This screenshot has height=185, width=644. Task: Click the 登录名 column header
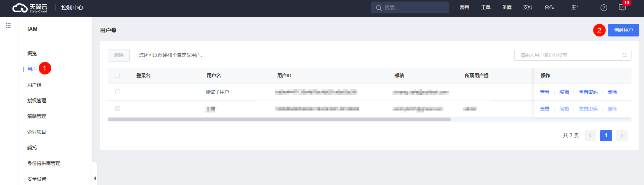click(x=144, y=76)
